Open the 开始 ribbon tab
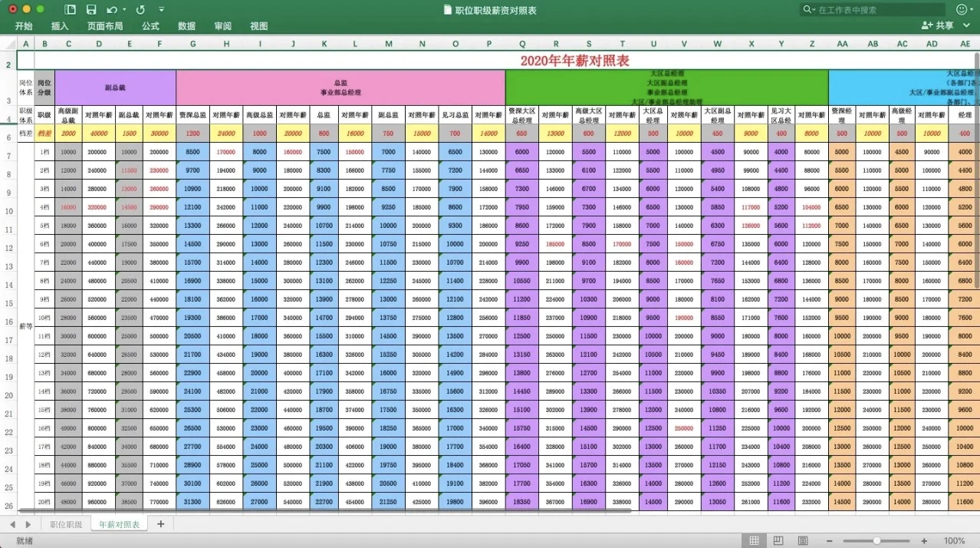The width and height of the screenshot is (980, 548). pyautogui.click(x=24, y=26)
